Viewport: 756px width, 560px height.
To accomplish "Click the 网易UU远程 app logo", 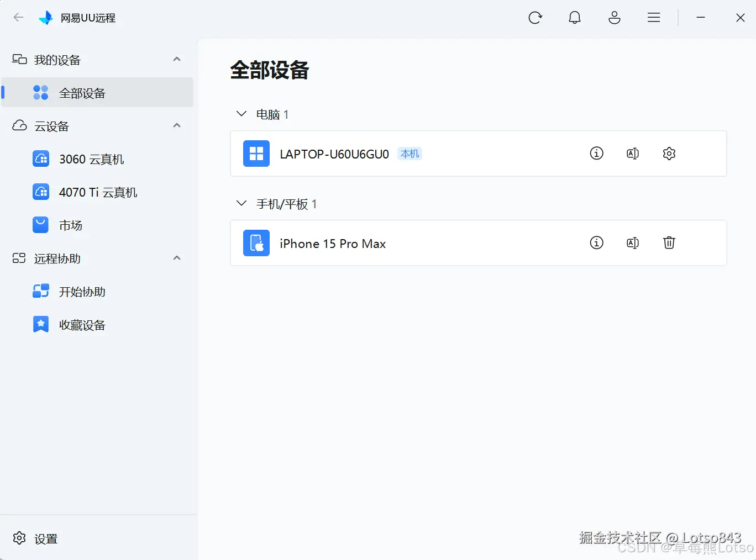I will [46, 18].
